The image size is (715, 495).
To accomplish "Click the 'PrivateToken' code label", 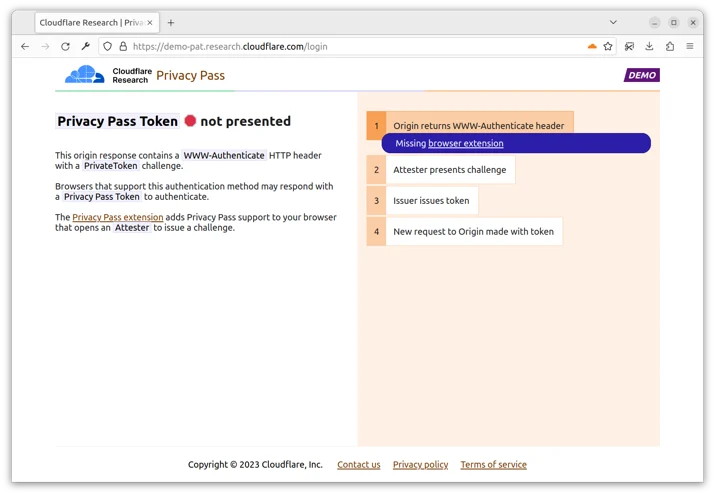I will [x=111, y=166].
